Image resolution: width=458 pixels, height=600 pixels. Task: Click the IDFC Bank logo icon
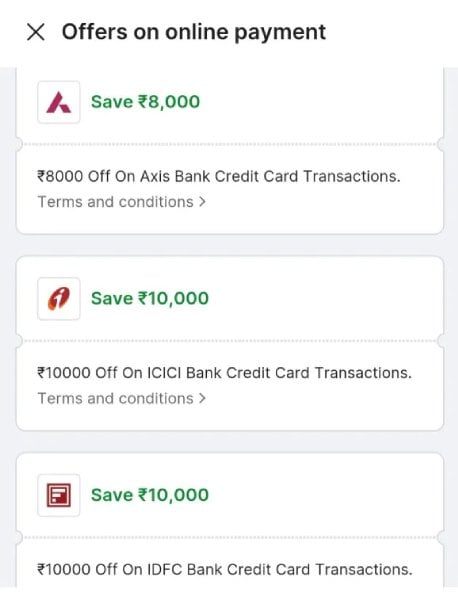(59, 495)
